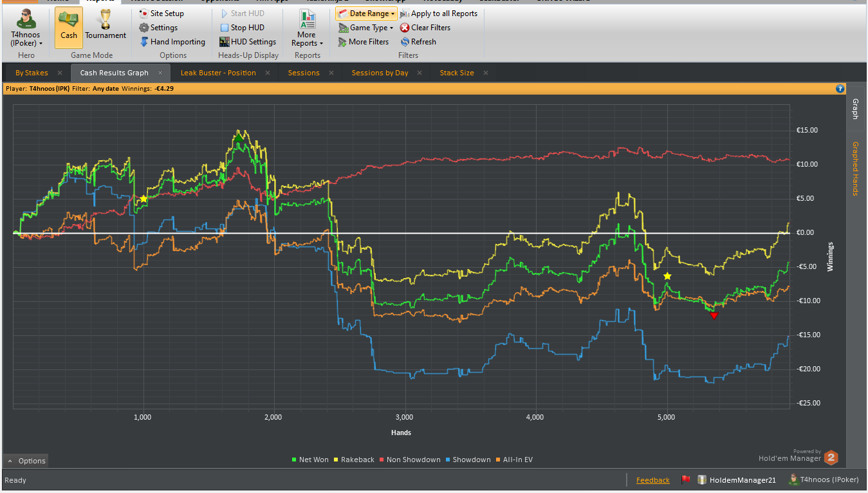This screenshot has height=493, width=868.
Task: Click the Rakeback yellow legend swatch
Action: (336, 460)
